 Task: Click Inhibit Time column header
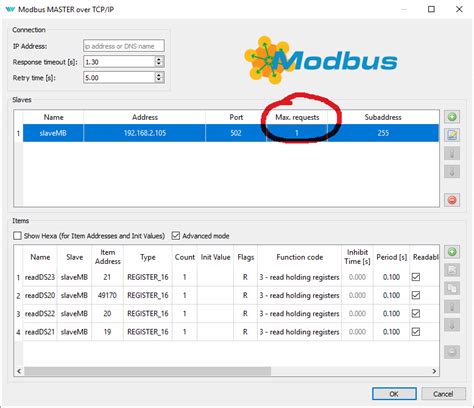[x=357, y=257]
